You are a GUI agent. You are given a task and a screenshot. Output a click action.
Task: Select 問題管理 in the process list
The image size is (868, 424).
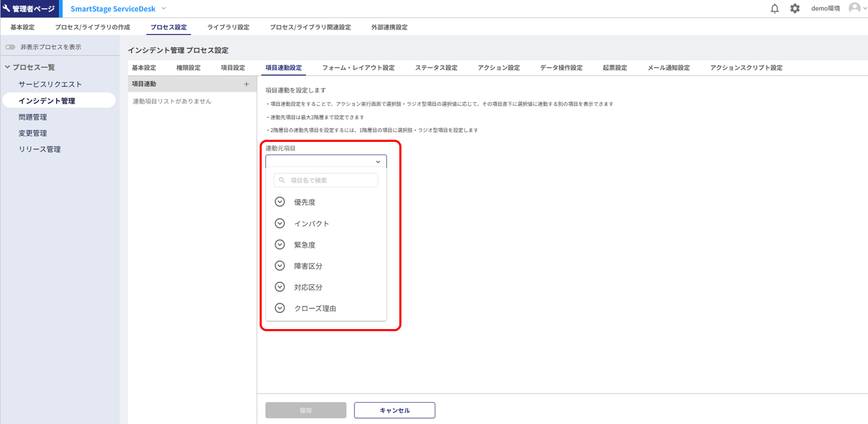coord(33,117)
